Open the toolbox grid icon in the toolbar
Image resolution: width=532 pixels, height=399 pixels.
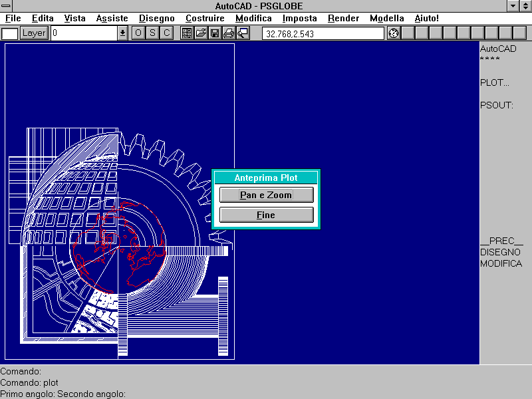click(187, 33)
